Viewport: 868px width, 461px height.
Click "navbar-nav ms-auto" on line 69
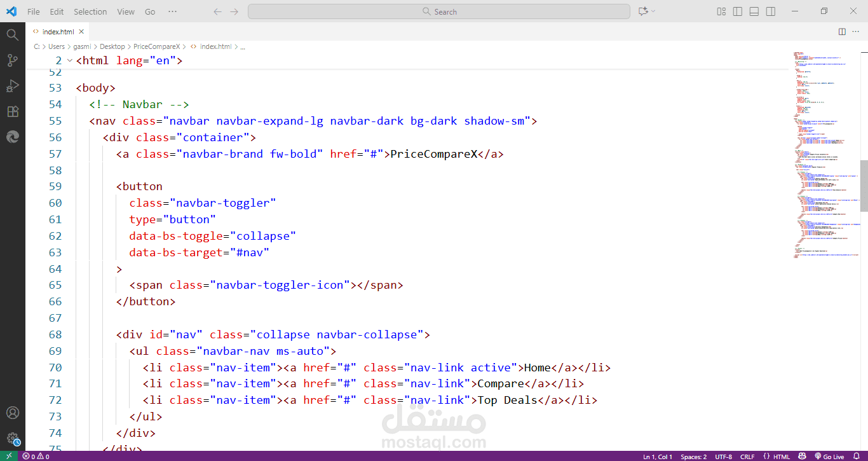[x=263, y=351]
